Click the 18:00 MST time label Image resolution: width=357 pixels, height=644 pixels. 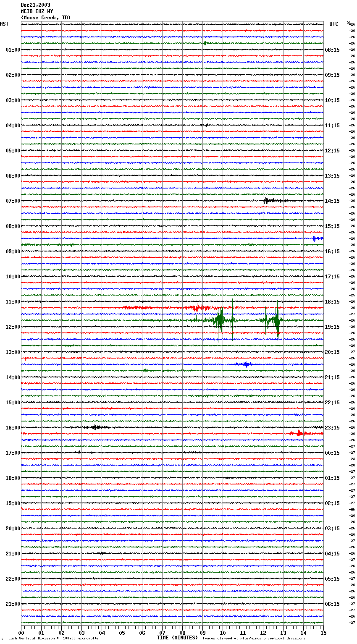coord(13,478)
